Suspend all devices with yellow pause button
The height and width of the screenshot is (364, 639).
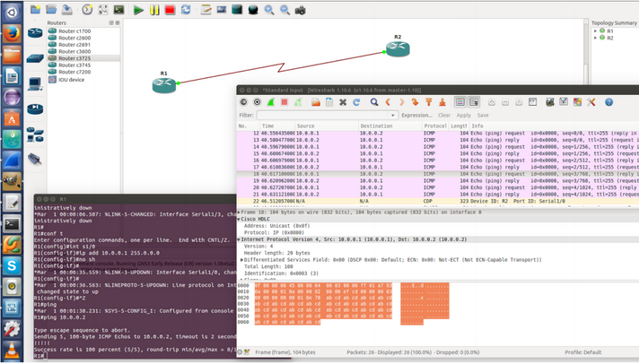pyautogui.click(x=153, y=10)
